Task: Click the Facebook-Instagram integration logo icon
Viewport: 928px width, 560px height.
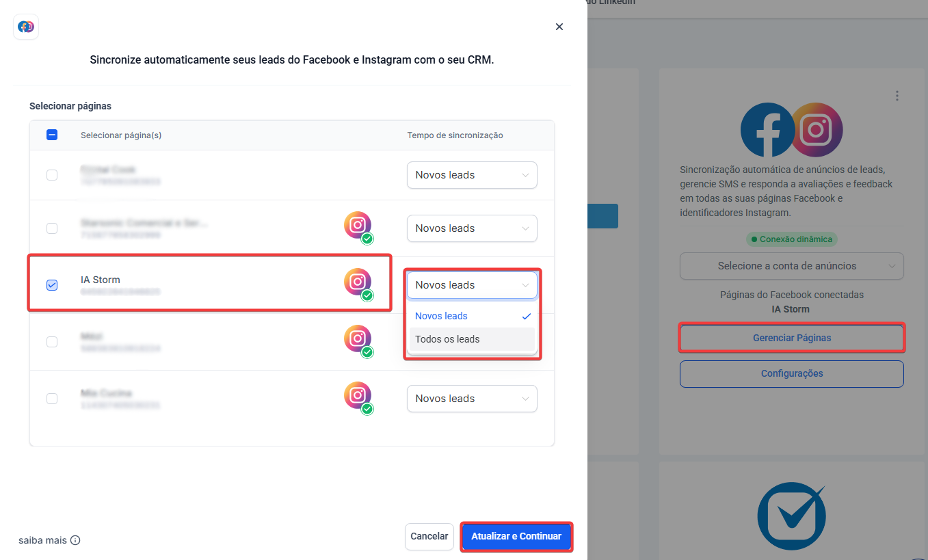Action: coord(26,27)
